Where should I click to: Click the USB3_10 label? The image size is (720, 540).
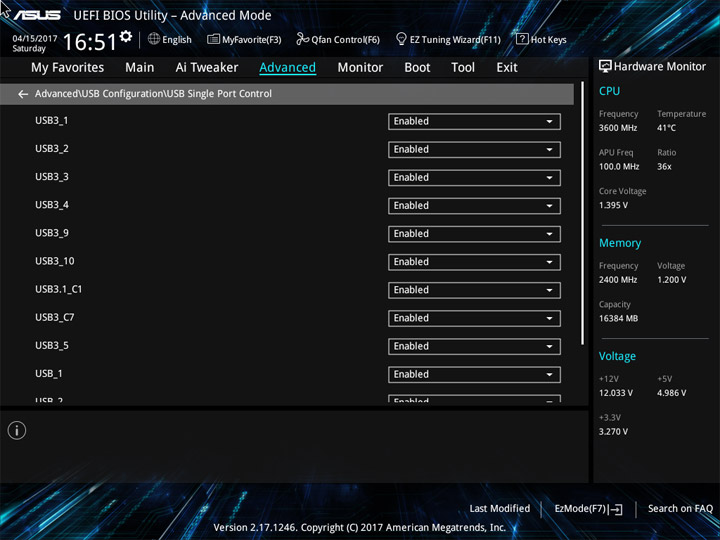pyautogui.click(x=55, y=261)
